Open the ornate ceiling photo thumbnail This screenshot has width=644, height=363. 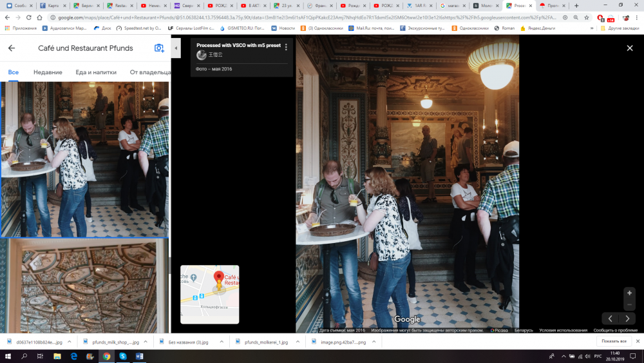click(x=84, y=285)
